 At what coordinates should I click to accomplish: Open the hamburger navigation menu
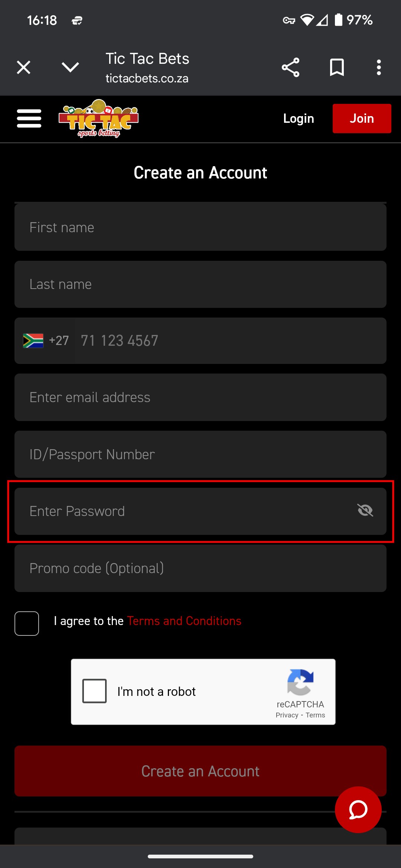[29, 118]
